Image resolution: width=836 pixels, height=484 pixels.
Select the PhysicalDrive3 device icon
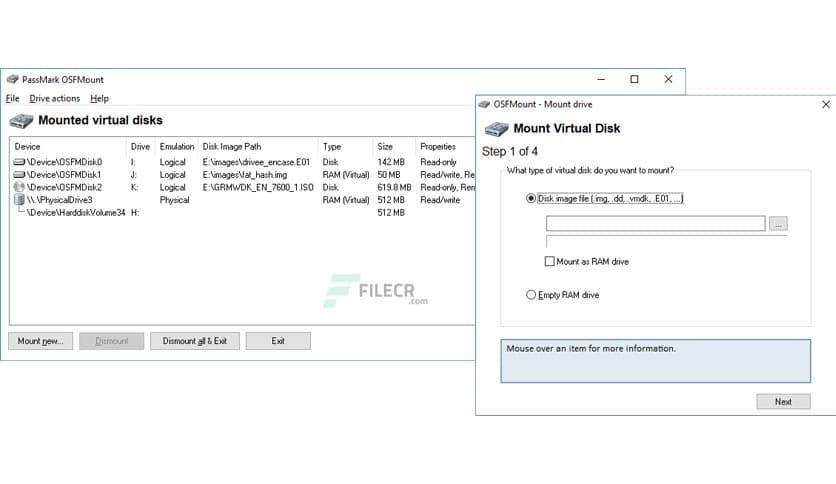pos(19,200)
